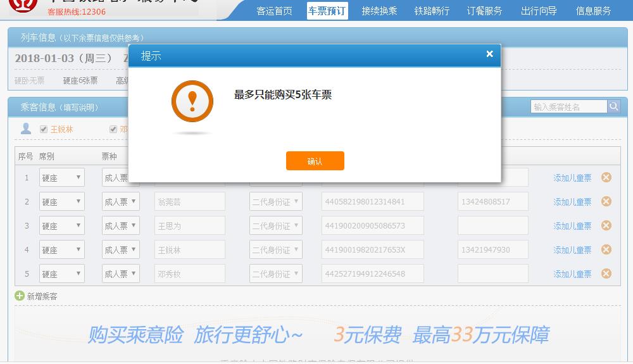This screenshot has width=633, height=364.
Task: Open ticket type dropdown in row 5
Action: click(x=121, y=273)
